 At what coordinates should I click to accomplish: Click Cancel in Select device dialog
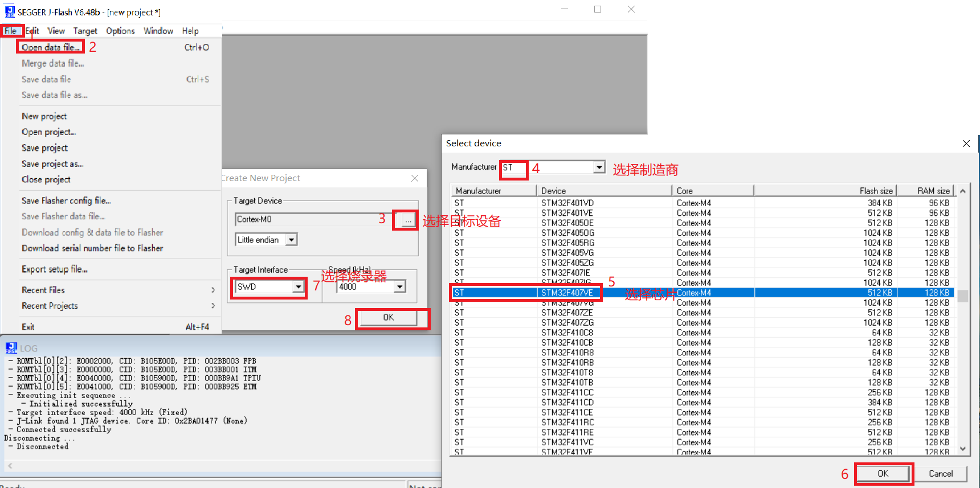[941, 474]
